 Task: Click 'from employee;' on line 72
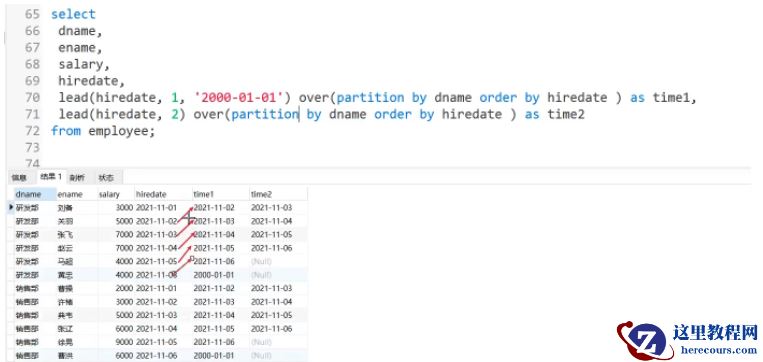[x=103, y=131]
